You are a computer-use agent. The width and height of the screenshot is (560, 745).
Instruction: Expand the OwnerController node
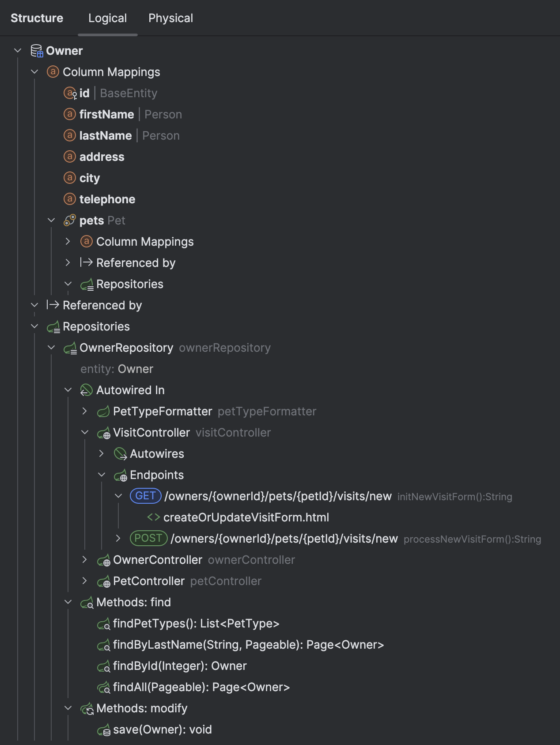tap(85, 559)
